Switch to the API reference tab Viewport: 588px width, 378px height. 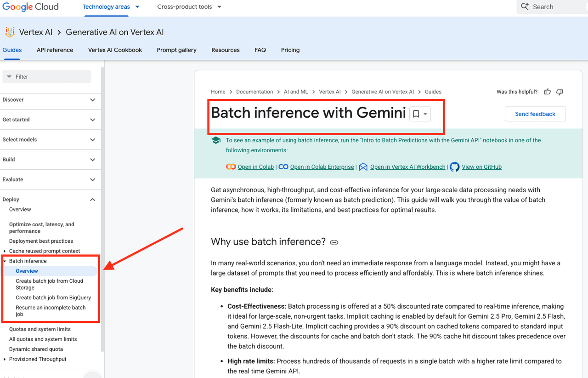55,50
